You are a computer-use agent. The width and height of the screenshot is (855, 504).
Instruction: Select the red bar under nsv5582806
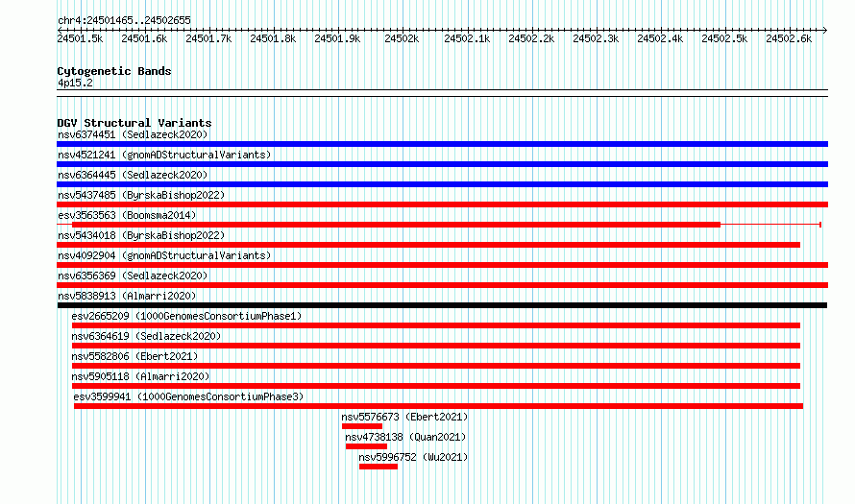click(436, 366)
